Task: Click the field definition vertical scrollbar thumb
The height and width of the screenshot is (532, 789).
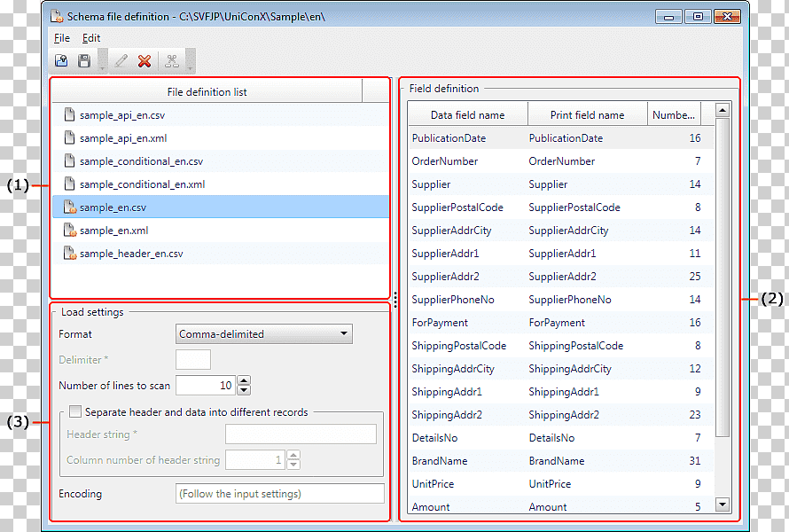Action: tap(723, 277)
